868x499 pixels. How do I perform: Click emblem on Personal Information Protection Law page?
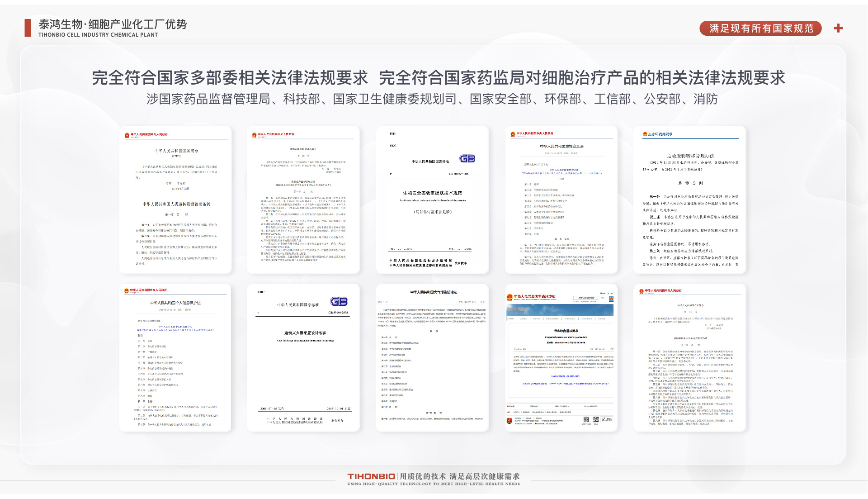click(127, 290)
